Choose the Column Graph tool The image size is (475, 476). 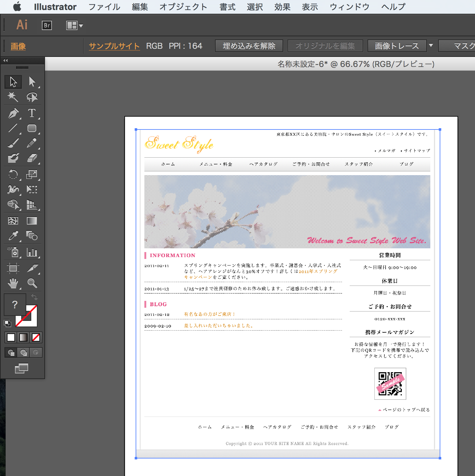click(32, 252)
